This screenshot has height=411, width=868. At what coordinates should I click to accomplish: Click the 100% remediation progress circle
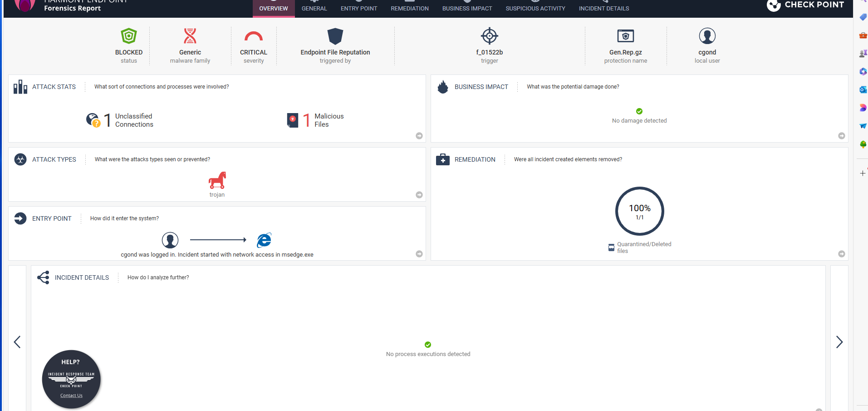(640, 211)
